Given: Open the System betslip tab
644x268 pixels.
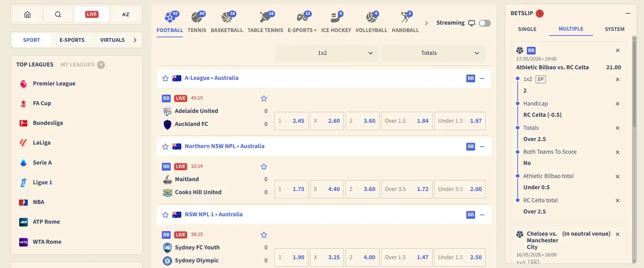Looking at the screenshot, I should point(615,29).
